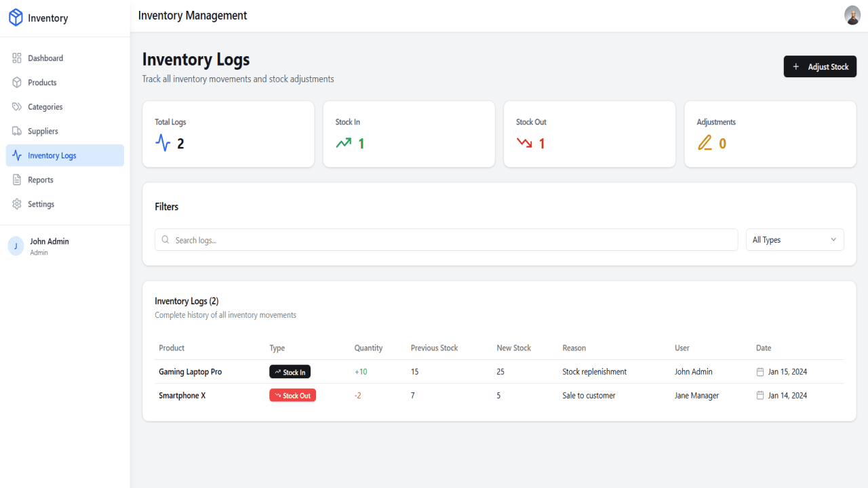Click the Categories tag icon
Screen dimensions: 868x488
pos(17,107)
